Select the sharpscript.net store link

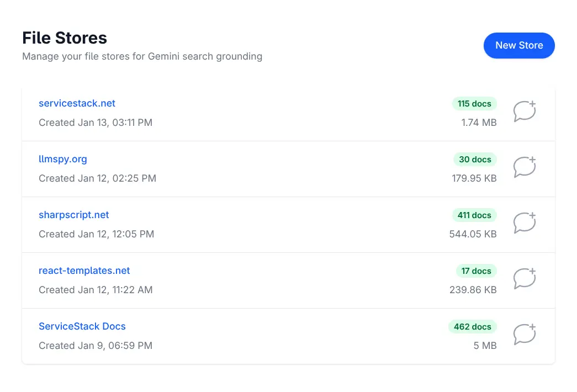coord(74,215)
